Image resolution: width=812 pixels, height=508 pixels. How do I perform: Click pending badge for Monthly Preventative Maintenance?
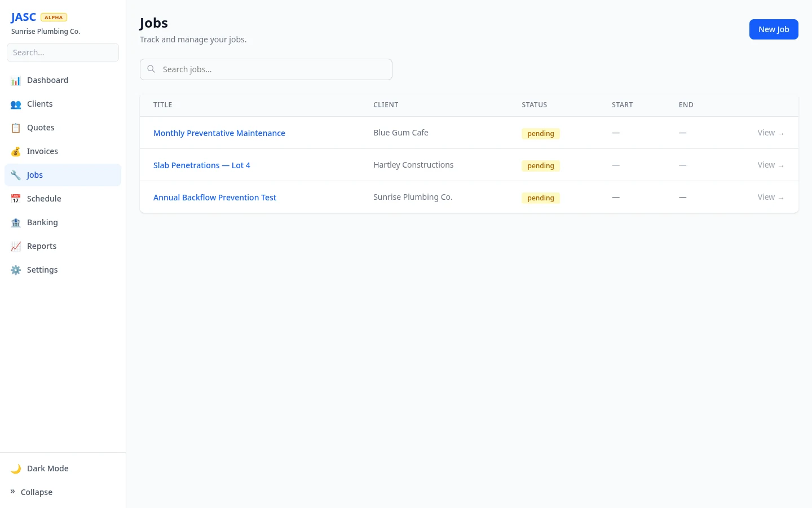point(541,134)
